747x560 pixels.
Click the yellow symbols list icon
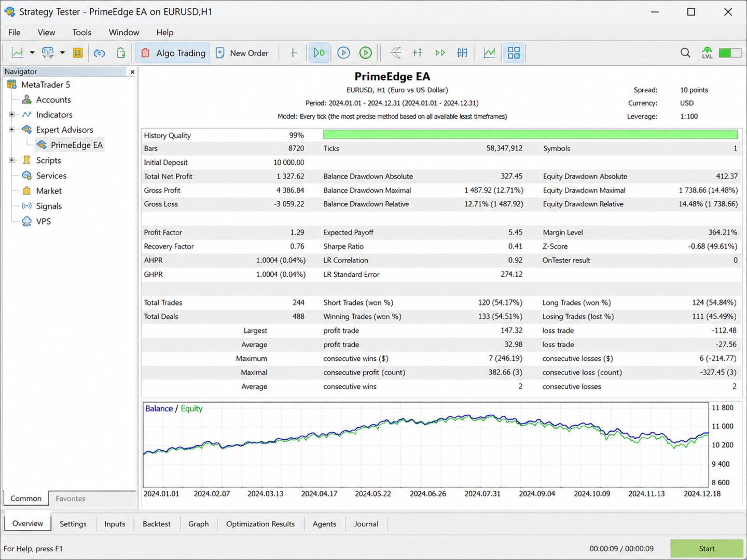(78, 53)
